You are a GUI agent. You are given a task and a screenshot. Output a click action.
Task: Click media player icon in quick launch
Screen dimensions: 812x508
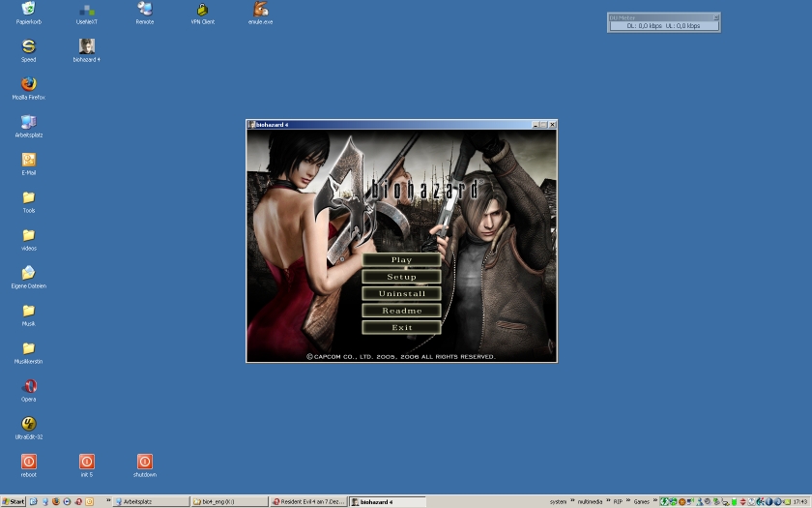[x=67, y=502]
